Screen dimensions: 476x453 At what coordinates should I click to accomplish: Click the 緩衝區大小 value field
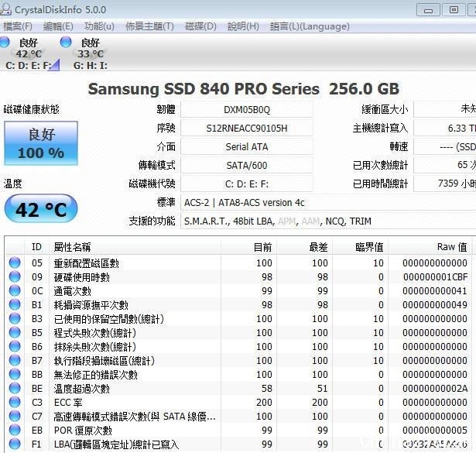coord(445,110)
